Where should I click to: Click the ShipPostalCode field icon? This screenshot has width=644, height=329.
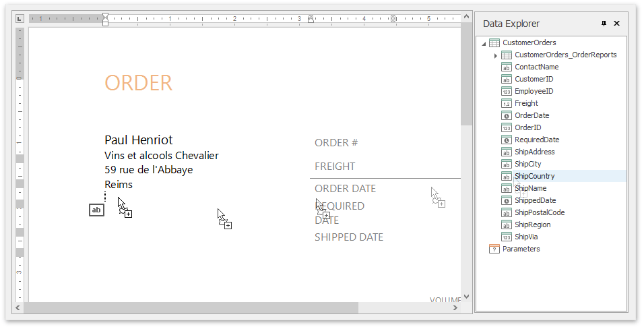pyautogui.click(x=507, y=212)
